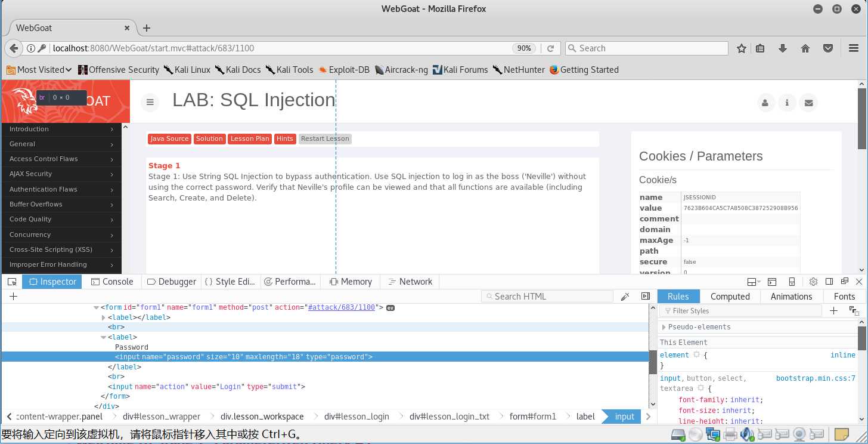Grab a color with the eyedropper icon

(x=625, y=296)
